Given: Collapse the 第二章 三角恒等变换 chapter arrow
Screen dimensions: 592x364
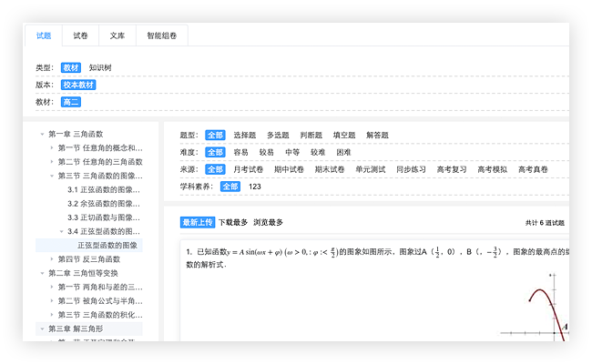Looking at the screenshot, I should click(42, 273).
